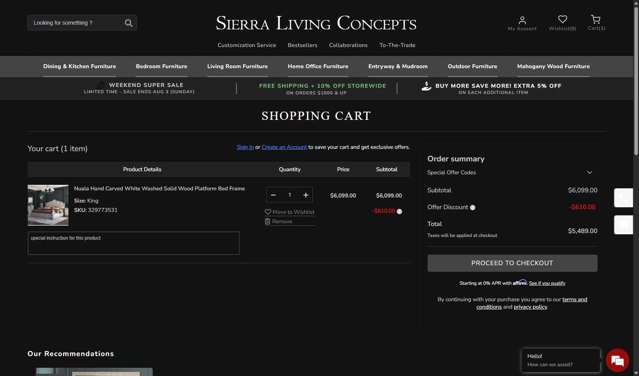Click Affirm See if you qualify link

(547, 283)
